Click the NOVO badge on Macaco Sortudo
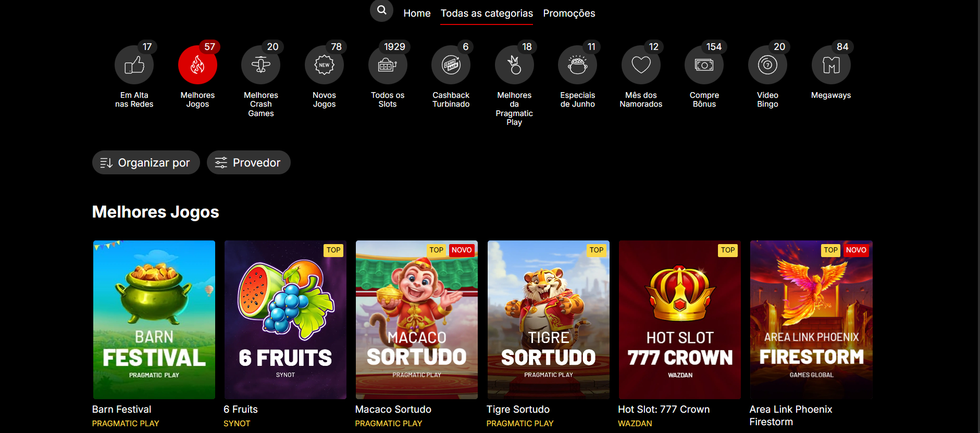This screenshot has height=433, width=980. (462, 250)
